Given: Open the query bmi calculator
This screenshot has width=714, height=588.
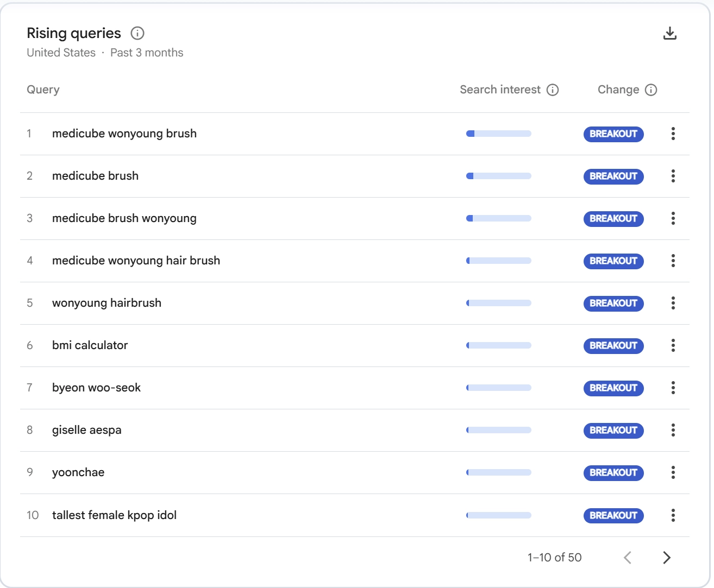Looking at the screenshot, I should click(x=90, y=345).
